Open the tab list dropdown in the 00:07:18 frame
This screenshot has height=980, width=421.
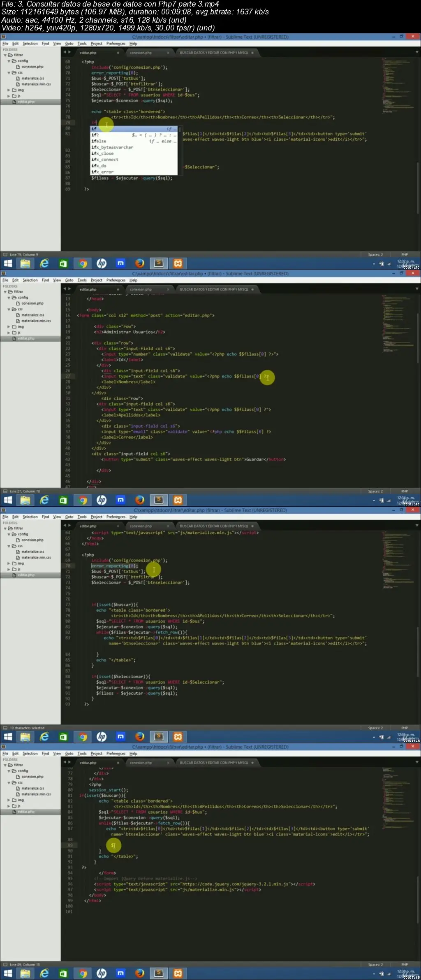point(417,763)
